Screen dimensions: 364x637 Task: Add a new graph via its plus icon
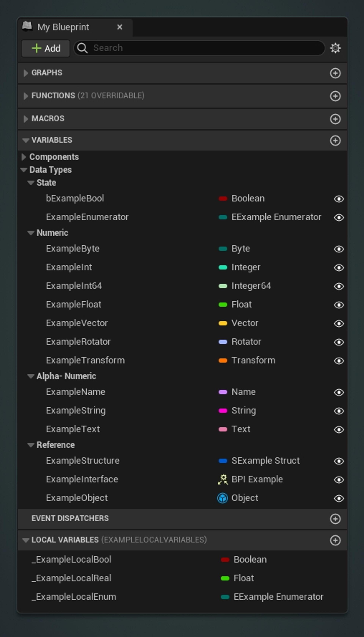[335, 73]
